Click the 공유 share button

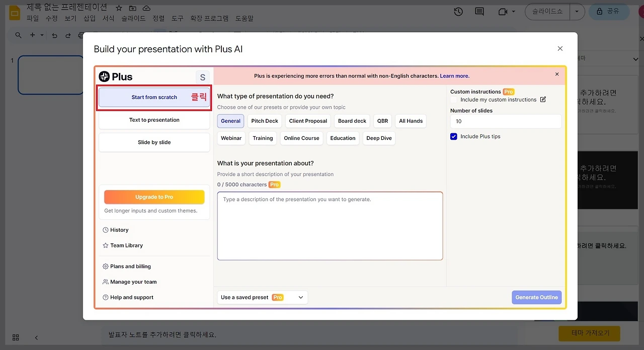(x=609, y=11)
